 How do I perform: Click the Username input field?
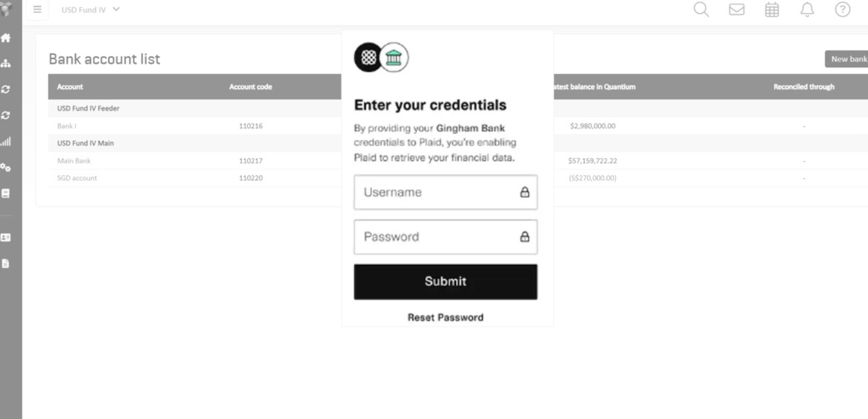[440, 192]
